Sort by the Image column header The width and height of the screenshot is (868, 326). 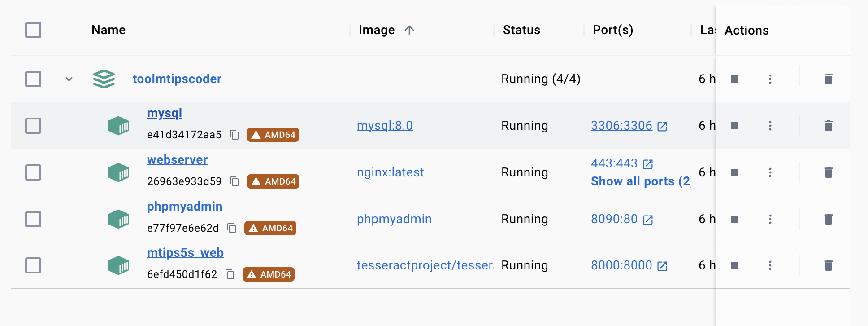pos(377,30)
